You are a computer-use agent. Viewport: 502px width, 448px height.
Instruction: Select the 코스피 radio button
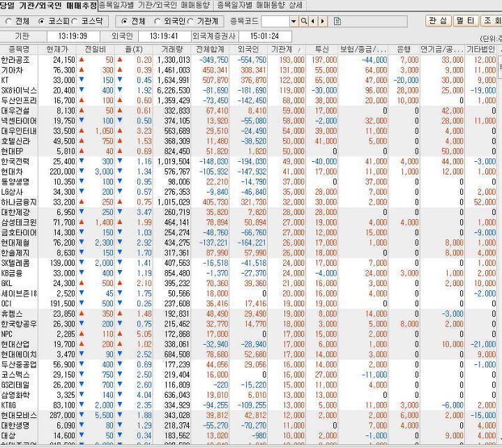point(41,22)
